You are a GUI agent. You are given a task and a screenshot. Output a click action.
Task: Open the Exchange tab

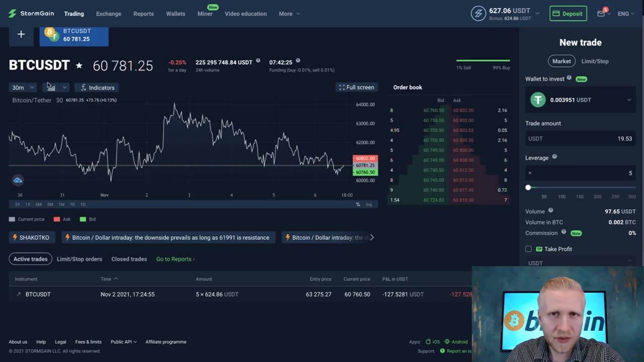click(109, 14)
